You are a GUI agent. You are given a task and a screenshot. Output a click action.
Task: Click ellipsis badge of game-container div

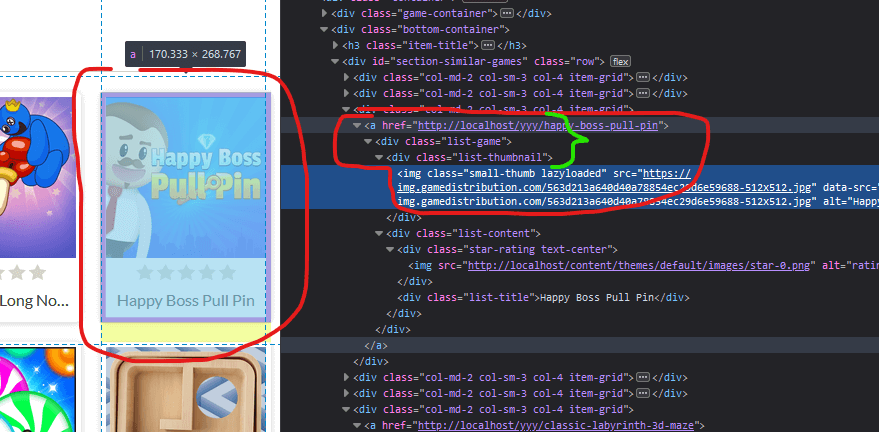(507, 13)
